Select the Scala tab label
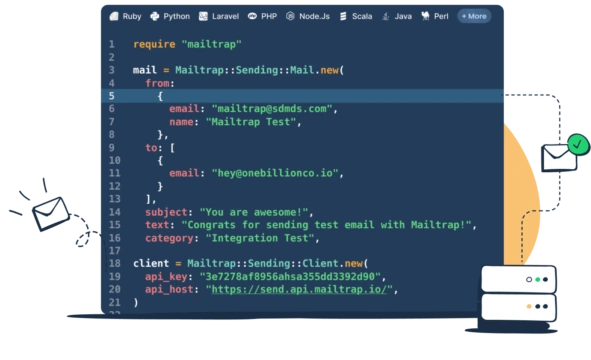Image resolution: width=591 pixels, height=360 pixels. coord(362,17)
